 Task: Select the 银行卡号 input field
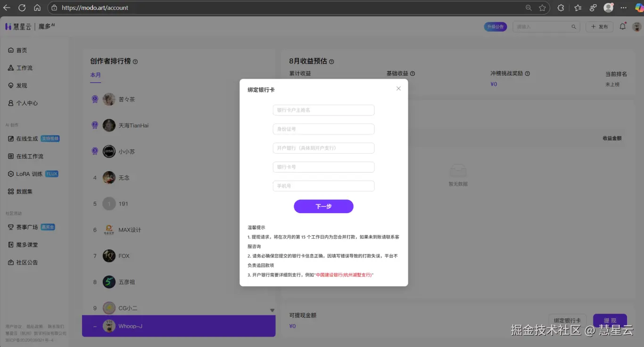point(323,167)
